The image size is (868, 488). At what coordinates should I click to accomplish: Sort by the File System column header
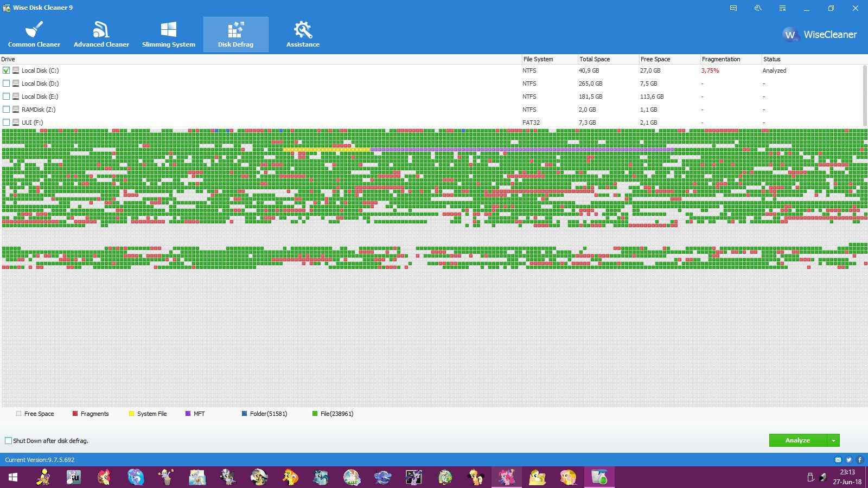[549, 59]
